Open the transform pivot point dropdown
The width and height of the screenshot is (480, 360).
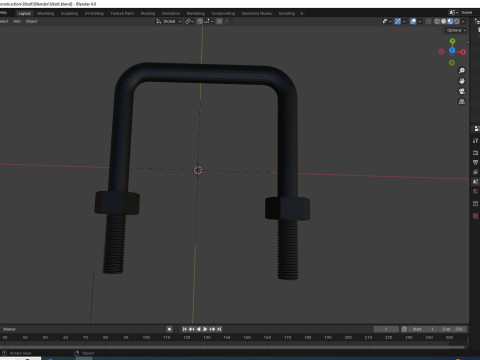click(190, 21)
